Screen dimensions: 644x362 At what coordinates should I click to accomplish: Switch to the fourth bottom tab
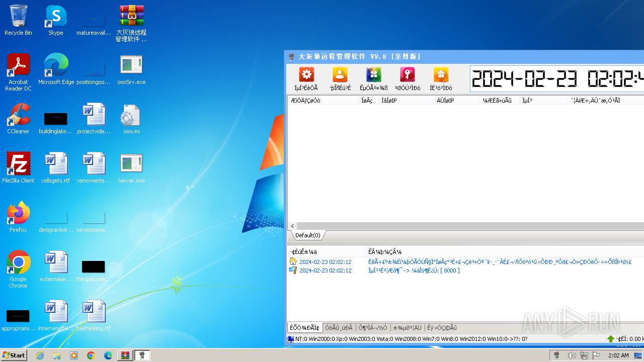(x=407, y=328)
